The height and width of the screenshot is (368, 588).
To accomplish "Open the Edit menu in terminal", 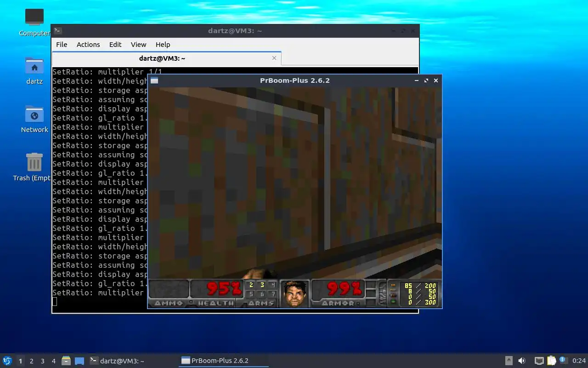I will (x=115, y=45).
